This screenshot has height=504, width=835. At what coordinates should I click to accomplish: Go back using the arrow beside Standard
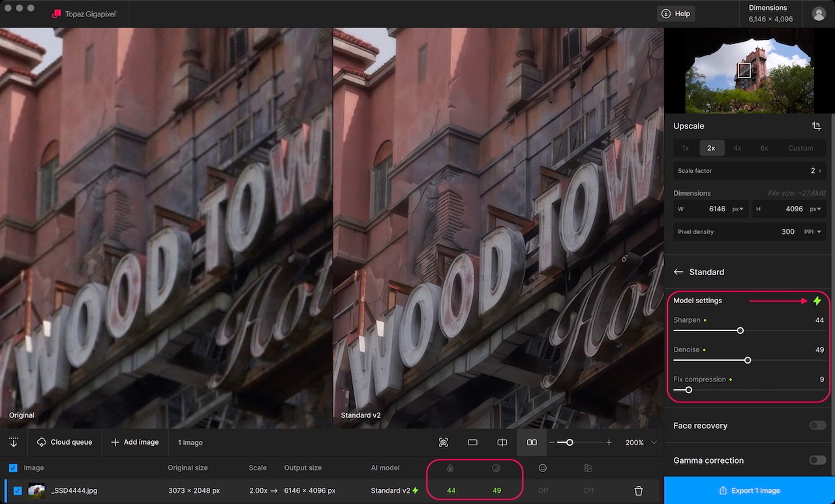pos(678,272)
